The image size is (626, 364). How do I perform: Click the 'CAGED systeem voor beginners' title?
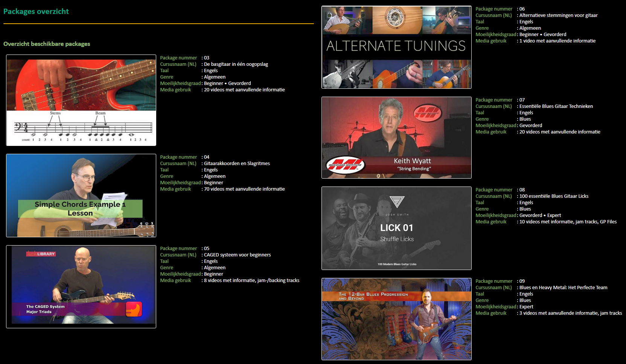pyautogui.click(x=237, y=255)
